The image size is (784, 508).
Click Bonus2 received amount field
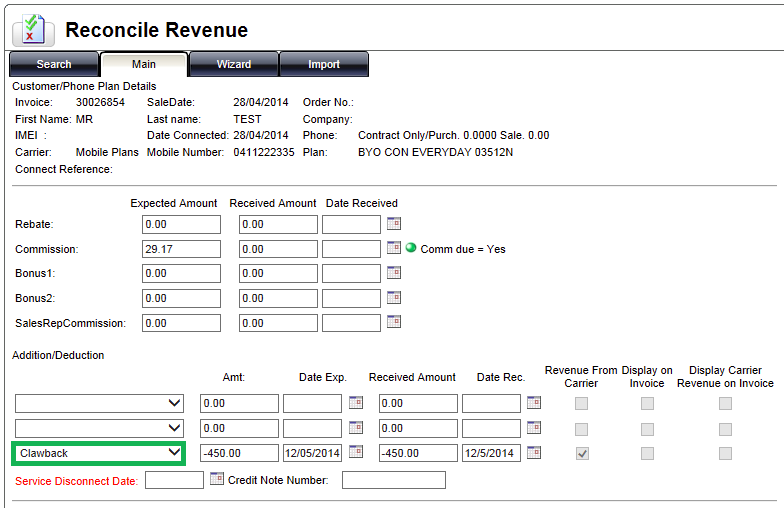point(278,298)
